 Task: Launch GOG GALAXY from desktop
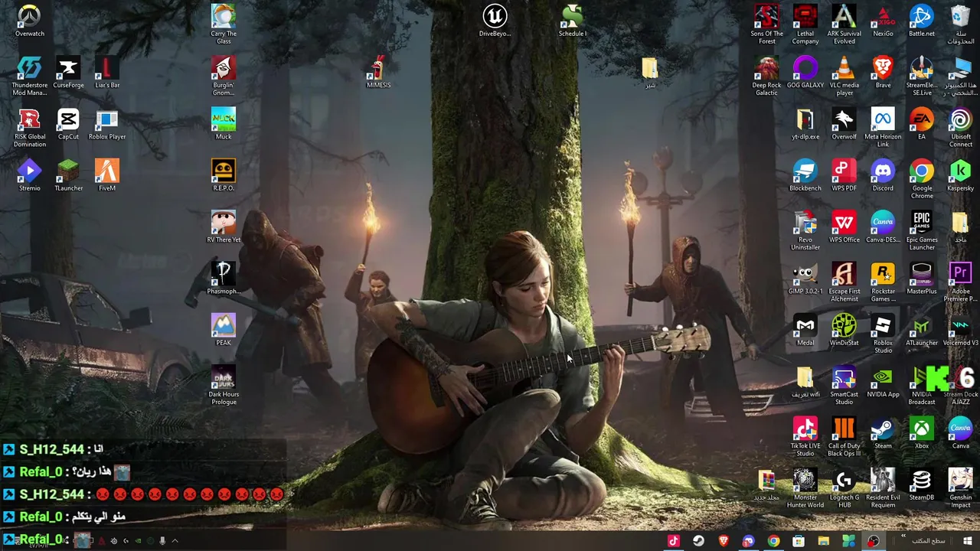pos(805,72)
